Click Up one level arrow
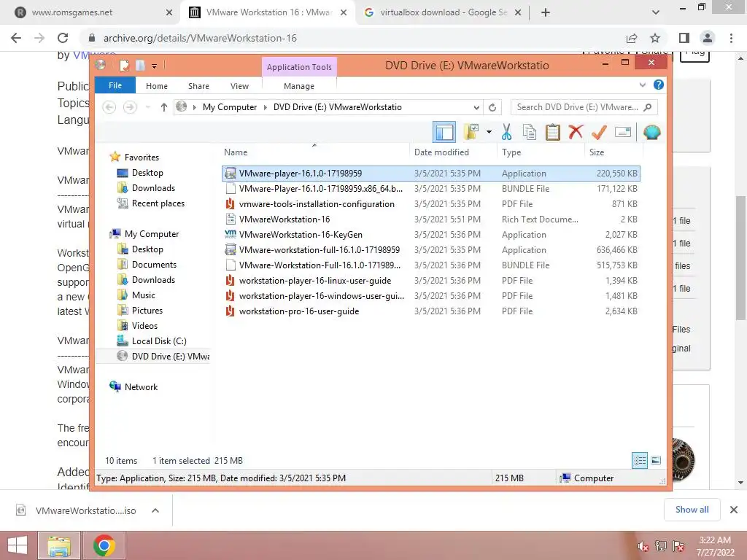This screenshot has width=747, height=560. click(164, 107)
